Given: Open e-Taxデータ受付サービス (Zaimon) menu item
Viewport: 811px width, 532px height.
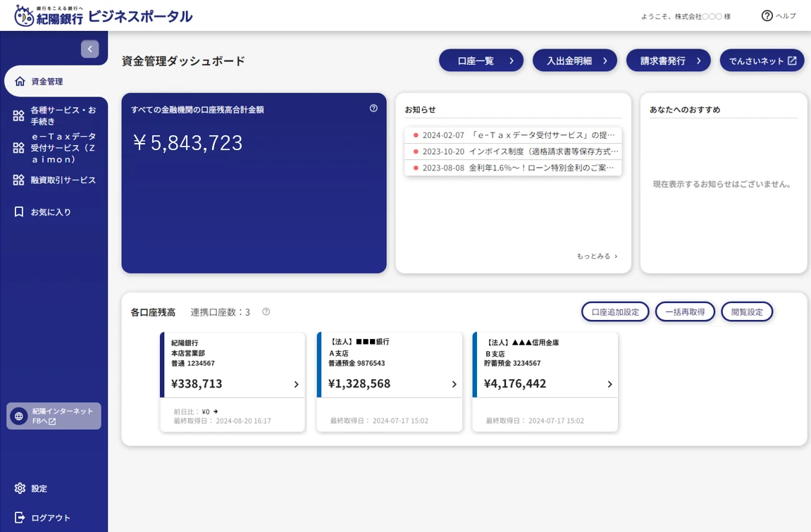Looking at the screenshot, I should pyautogui.click(x=56, y=148).
